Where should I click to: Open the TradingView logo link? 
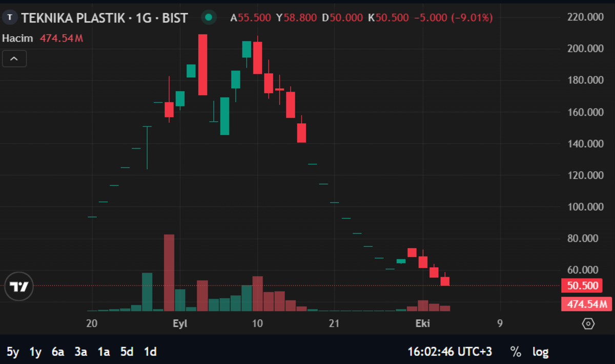click(x=19, y=287)
